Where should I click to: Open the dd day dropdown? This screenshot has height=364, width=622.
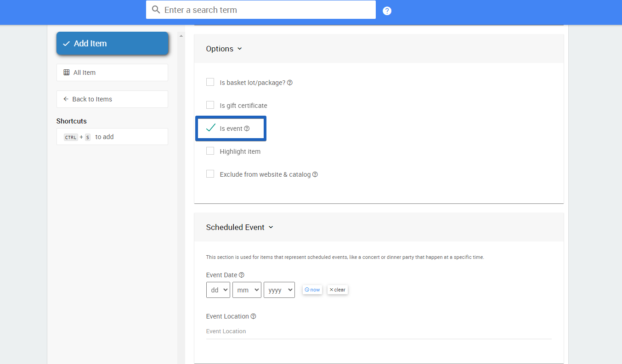pyautogui.click(x=218, y=290)
